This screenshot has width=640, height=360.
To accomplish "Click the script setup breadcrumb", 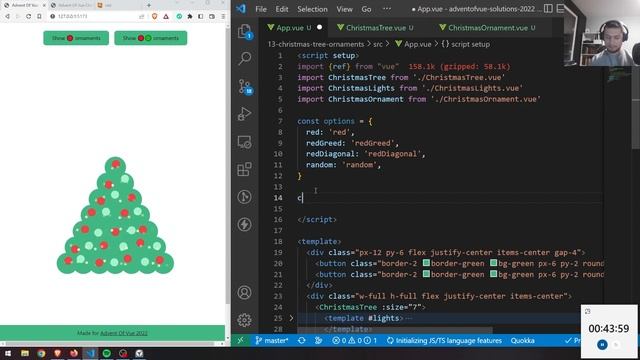I will 465,44.
